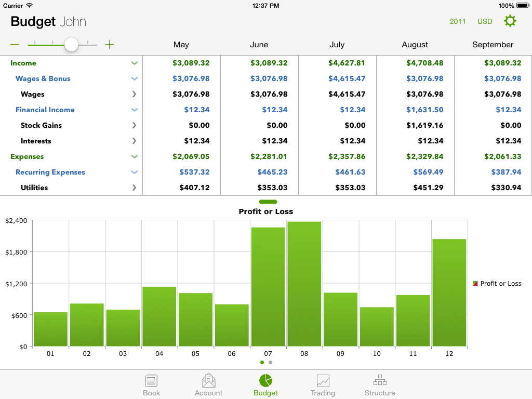Select the month 08 bar in chart

(x=304, y=284)
